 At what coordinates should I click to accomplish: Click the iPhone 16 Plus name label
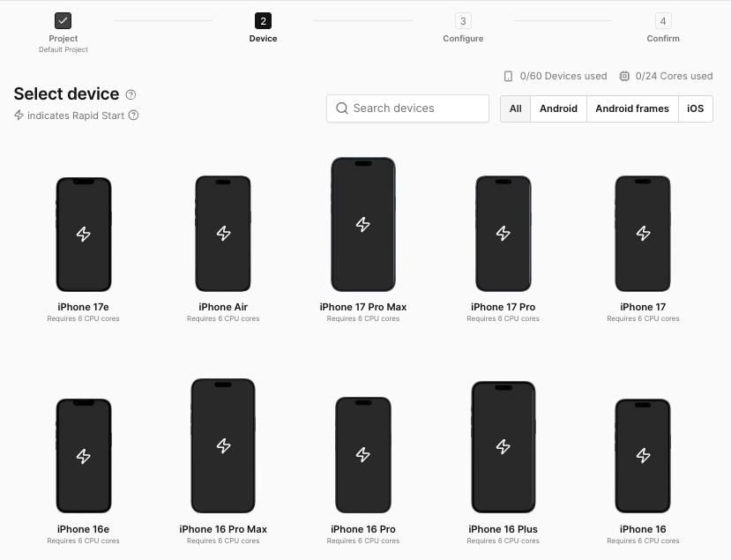[503, 529]
